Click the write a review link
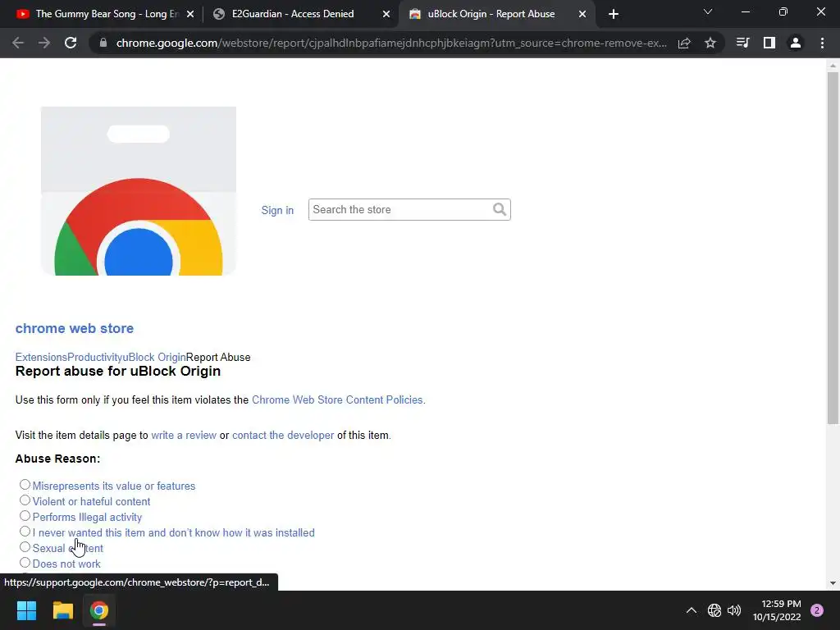 point(184,436)
